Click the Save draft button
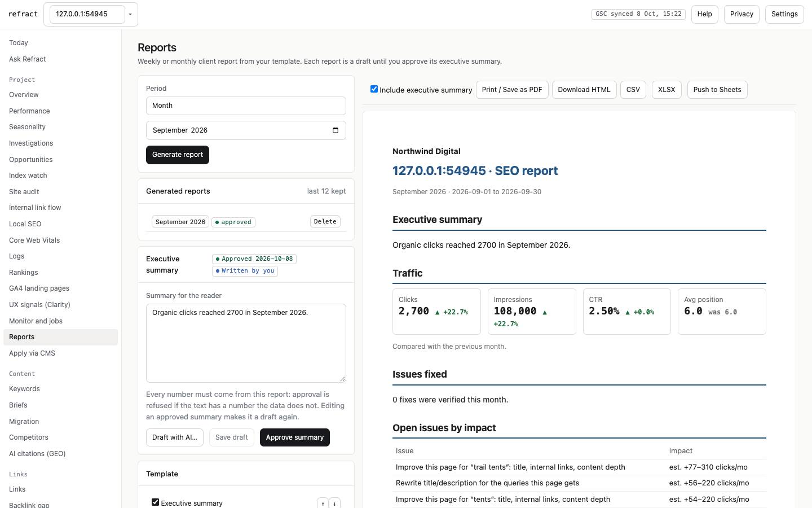Viewport: 812px width, 508px height. point(231,437)
